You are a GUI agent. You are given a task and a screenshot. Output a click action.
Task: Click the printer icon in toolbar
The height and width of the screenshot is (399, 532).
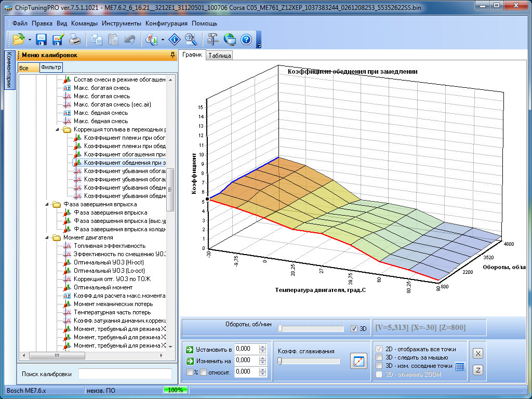coord(75,39)
